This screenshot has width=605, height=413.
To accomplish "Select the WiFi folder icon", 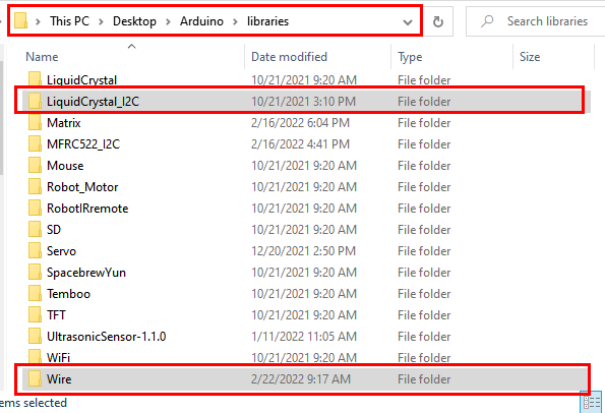I will [x=35, y=357].
